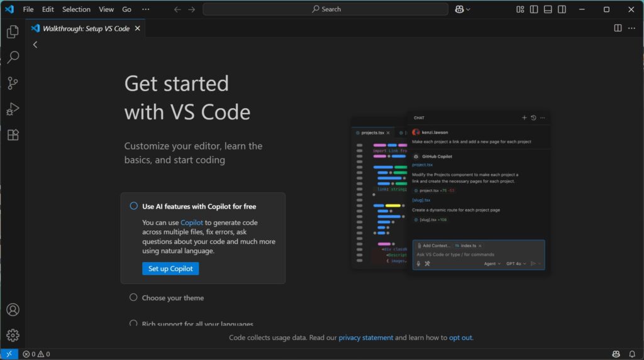Expand the overflow menu ellipsis in the menu bar
The image size is (644, 360).
click(x=146, y=9)
